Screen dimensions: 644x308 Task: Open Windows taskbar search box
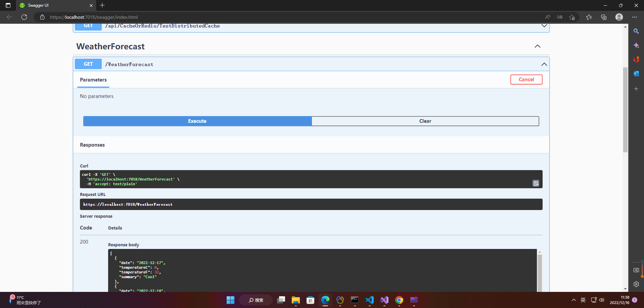point(256,300)
